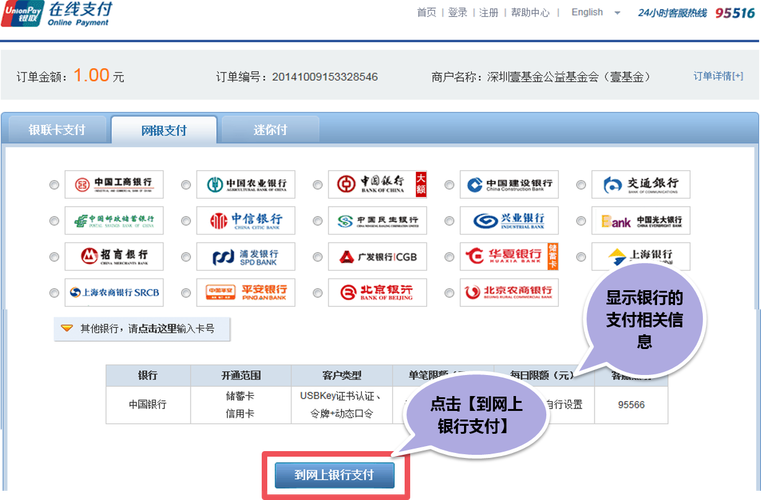Viewport: 761px width, 500px height.
Task: Click the Industrial Bank logo
Action: [509, 220]
